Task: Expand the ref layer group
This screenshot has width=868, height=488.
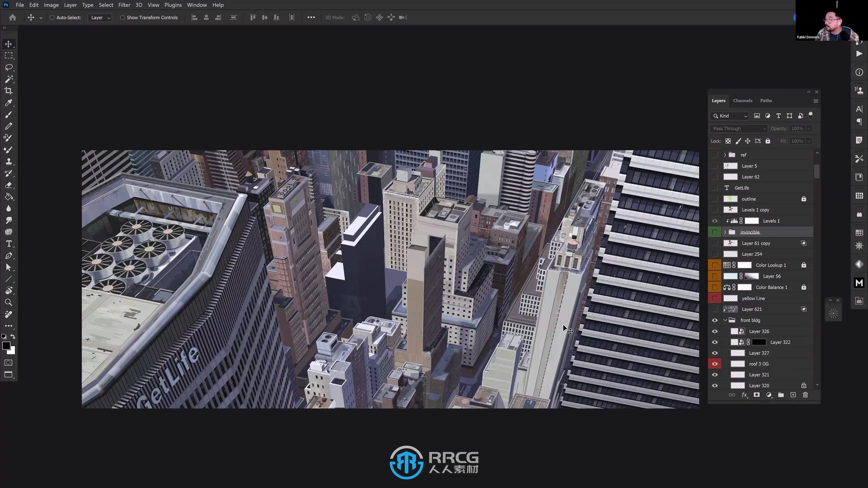Action: coord(725,155)
